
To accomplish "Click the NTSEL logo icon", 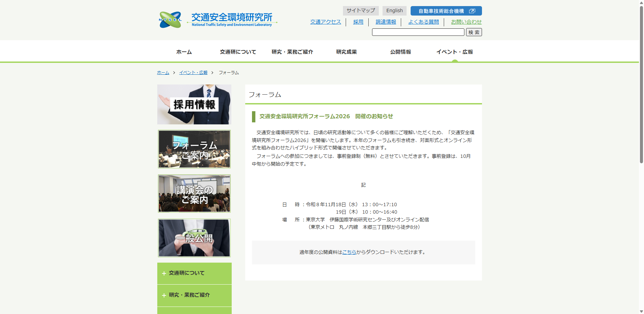I will coord(170,20).
